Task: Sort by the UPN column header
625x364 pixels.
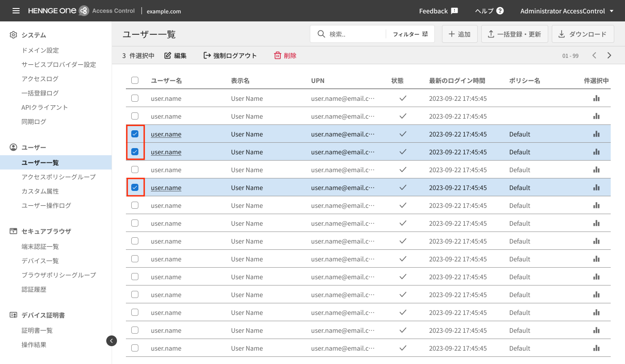Action: [x=318, y=81]
